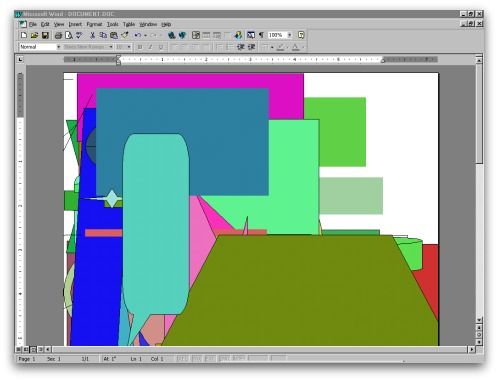Click the New document icon
This screenshot has width=498, height=381.
24,35
